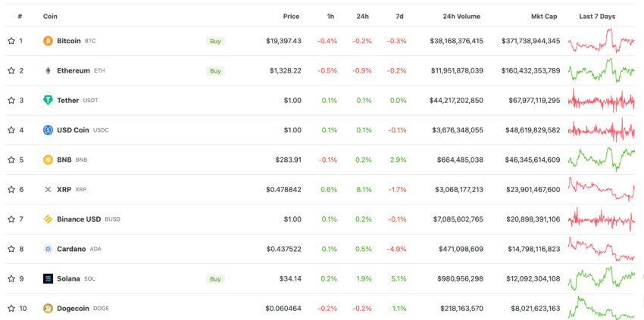The width and height of the screenshot is (644, 320).
Task: Sort by the 7d change header
Action: coord(399,17)
